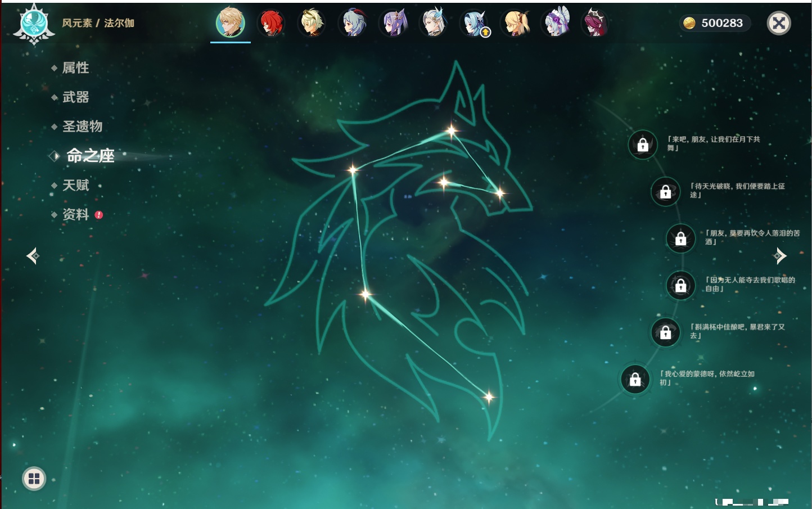The width and height of the screenshot is (812, 509).
Task: Open the 圣遗物 artifacts tab
Action: (82, 127)
